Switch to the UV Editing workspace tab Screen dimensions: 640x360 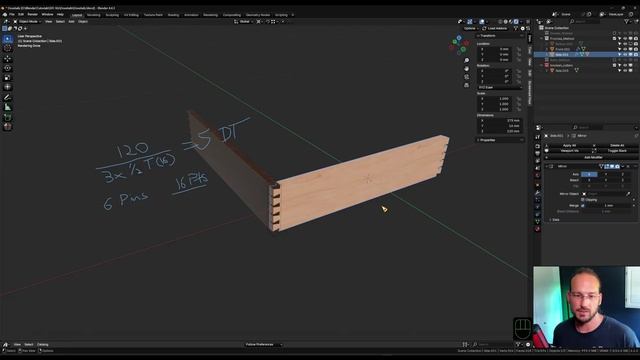point(131,15)
